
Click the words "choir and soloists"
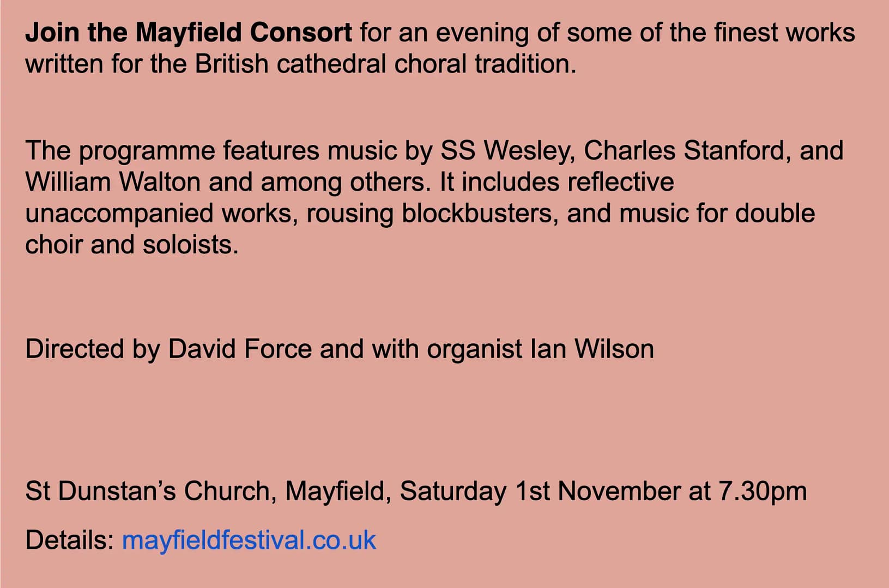(132, 245)
